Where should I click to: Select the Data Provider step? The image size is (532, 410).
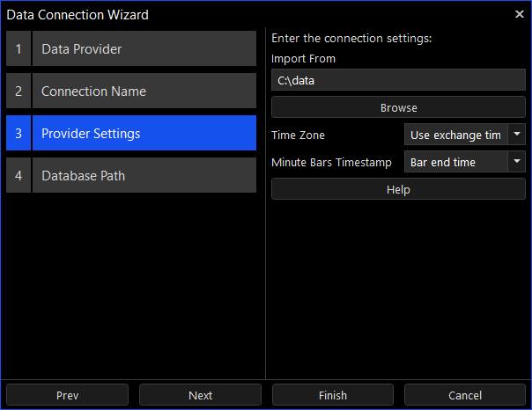(144, 49)
